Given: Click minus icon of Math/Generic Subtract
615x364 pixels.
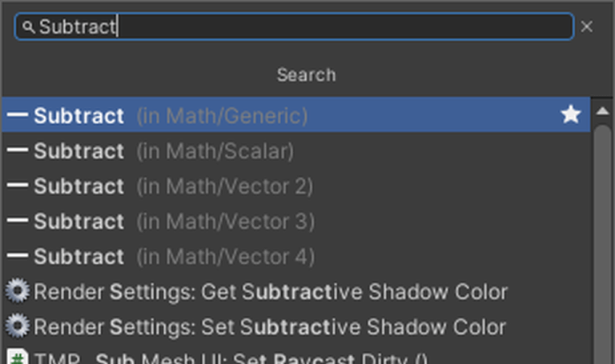Looking at the screenshot, I should pos(17,116).
